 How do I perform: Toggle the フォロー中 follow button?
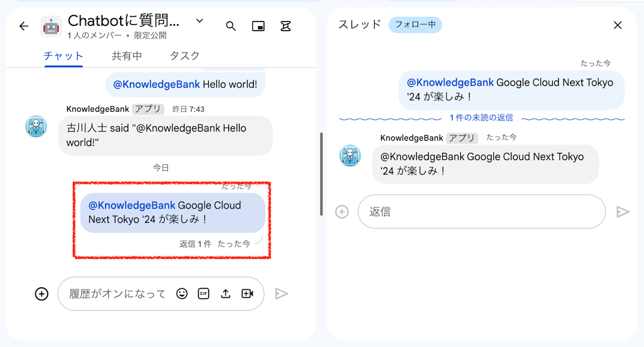click(x=415, y=25)
